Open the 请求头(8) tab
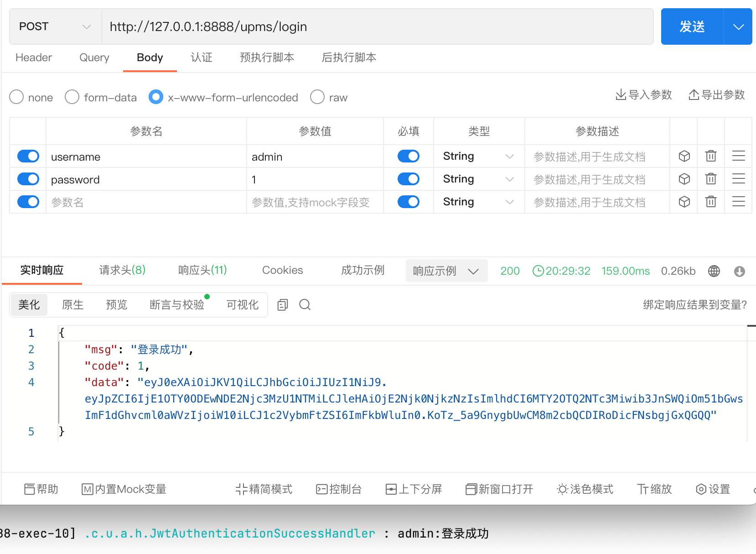This screenshot has height=554, width=756. coord(123,270)
